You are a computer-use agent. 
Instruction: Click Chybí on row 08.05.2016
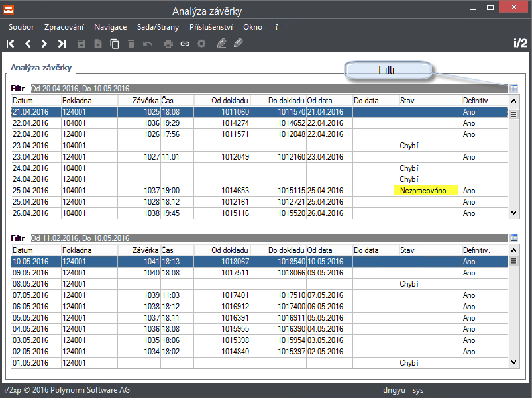[409, 284]
